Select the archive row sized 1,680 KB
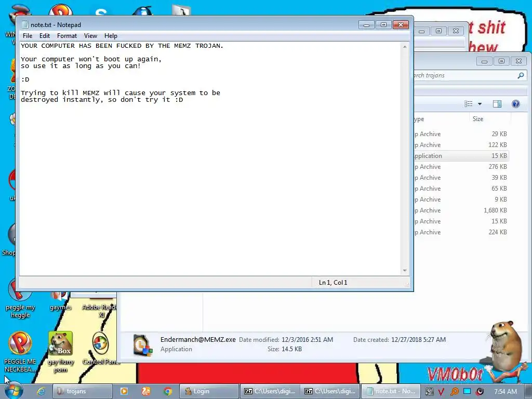 click(461, 210)
